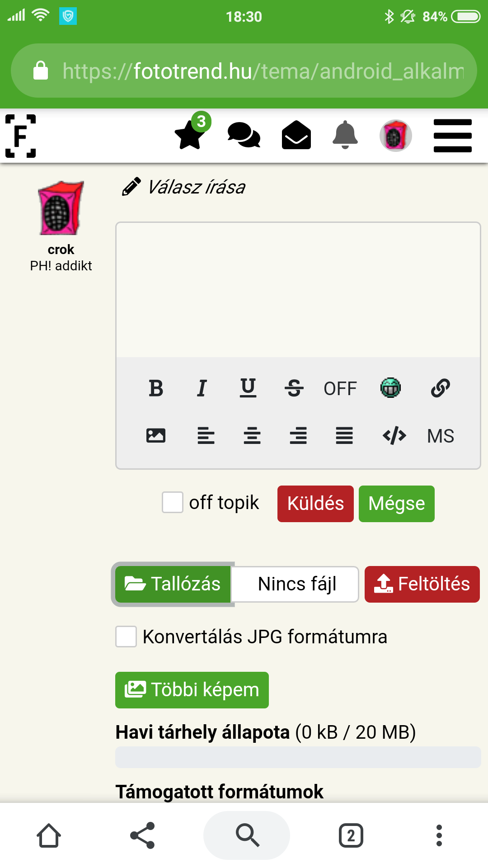
Task: Check the off topik checkbox
Action: pos(173,502)
